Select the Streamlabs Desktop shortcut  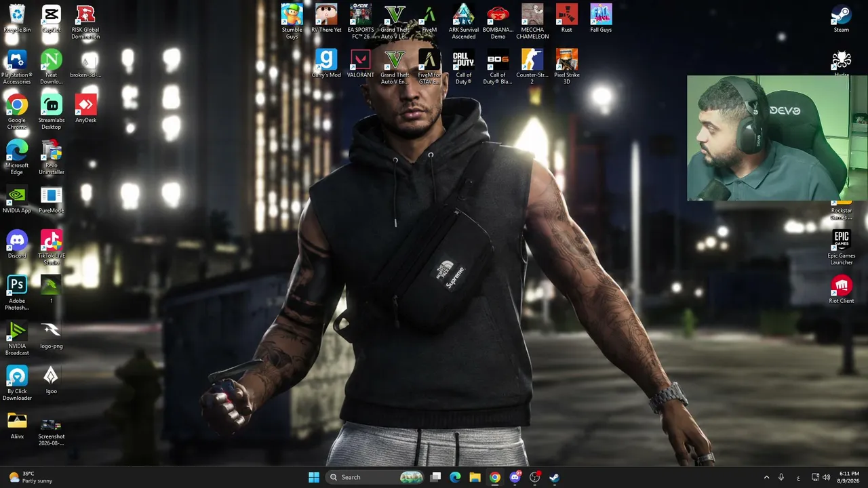(52, 113)
